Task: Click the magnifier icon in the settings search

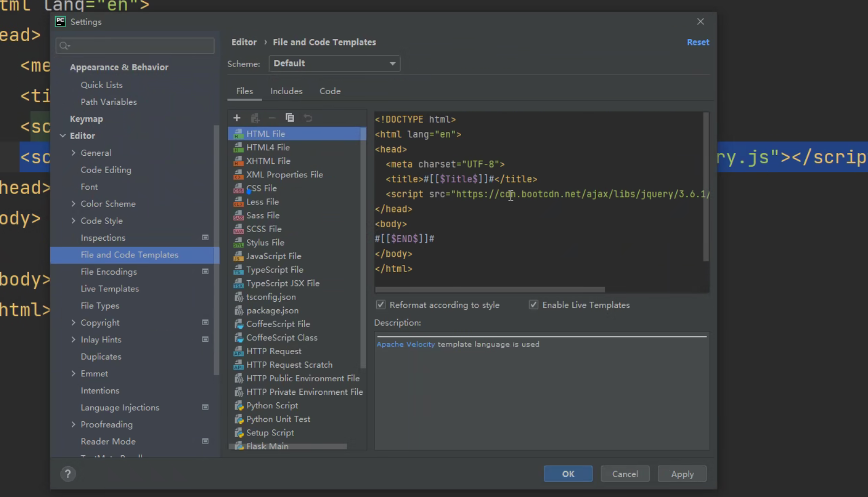Action: pyautogui.click(x=64, y=46)
